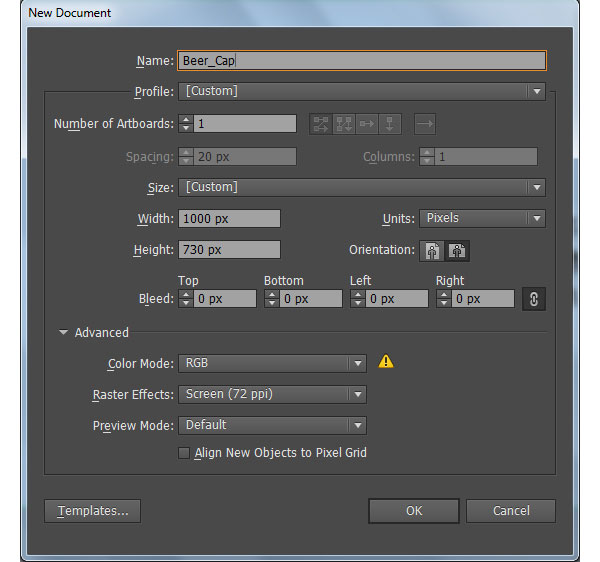
Task: Click the Bottom bleed value field
Action: [x=311, y=299]
